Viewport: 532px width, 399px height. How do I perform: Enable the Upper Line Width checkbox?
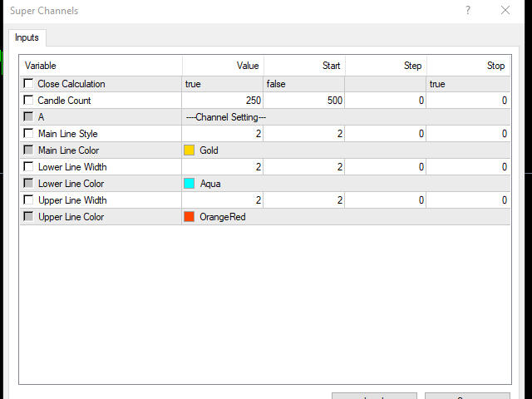28,199
